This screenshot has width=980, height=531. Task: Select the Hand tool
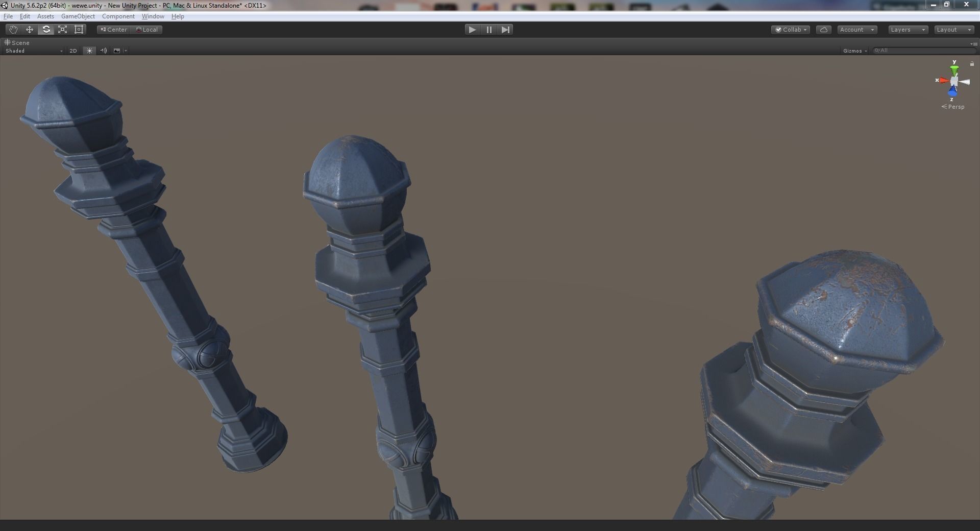13,30
